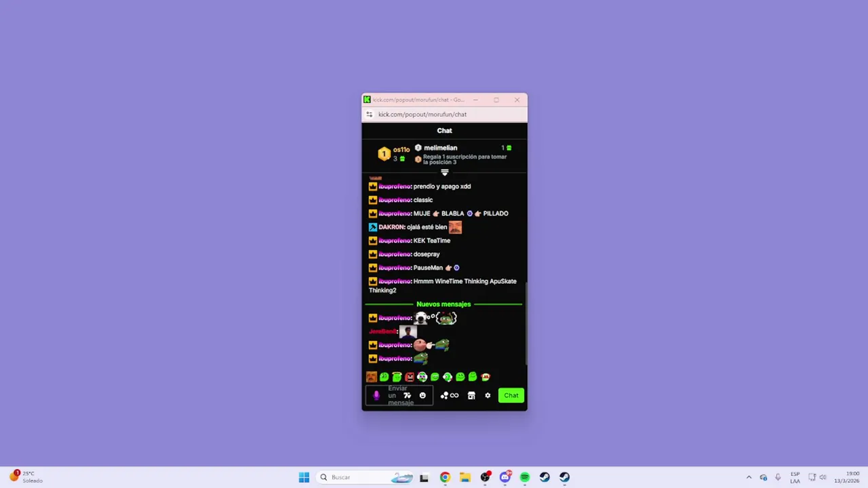
Task: Click the moderator badge beside DAKRON
Action: coord(372,227)
